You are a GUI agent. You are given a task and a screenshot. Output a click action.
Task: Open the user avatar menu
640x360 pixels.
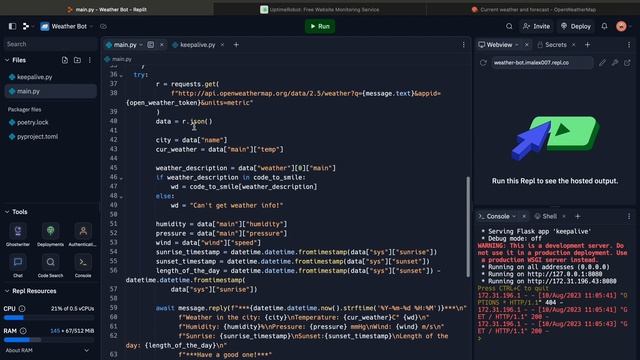coord(621,26)
